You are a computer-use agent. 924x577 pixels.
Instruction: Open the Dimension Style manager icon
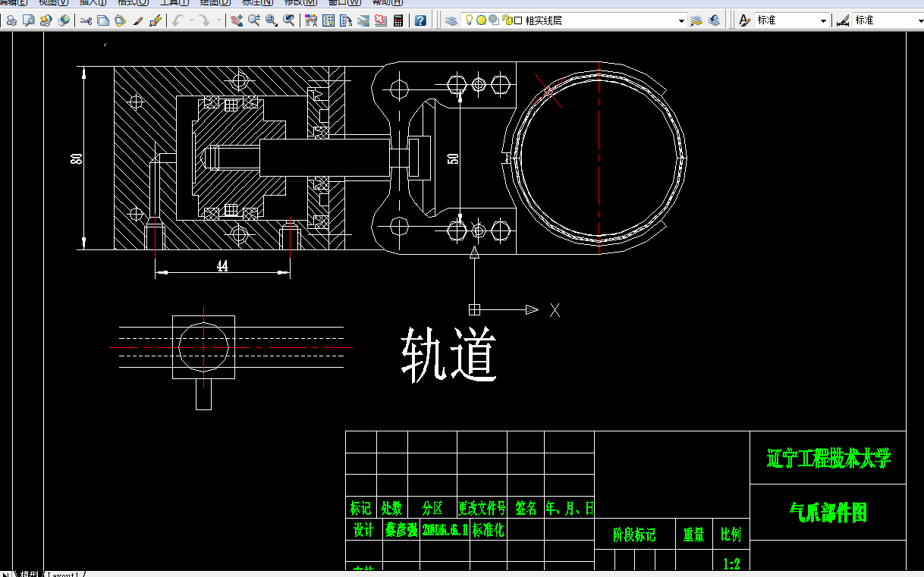click(843, 20)
